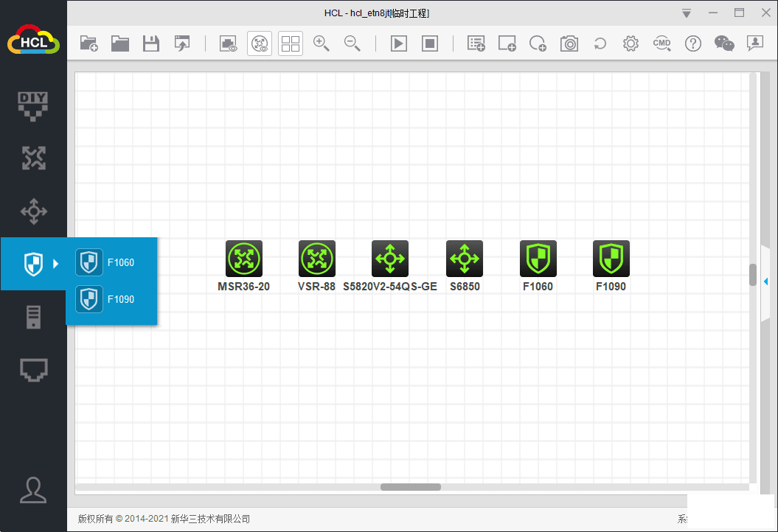Start all devices

coord(399,43)
